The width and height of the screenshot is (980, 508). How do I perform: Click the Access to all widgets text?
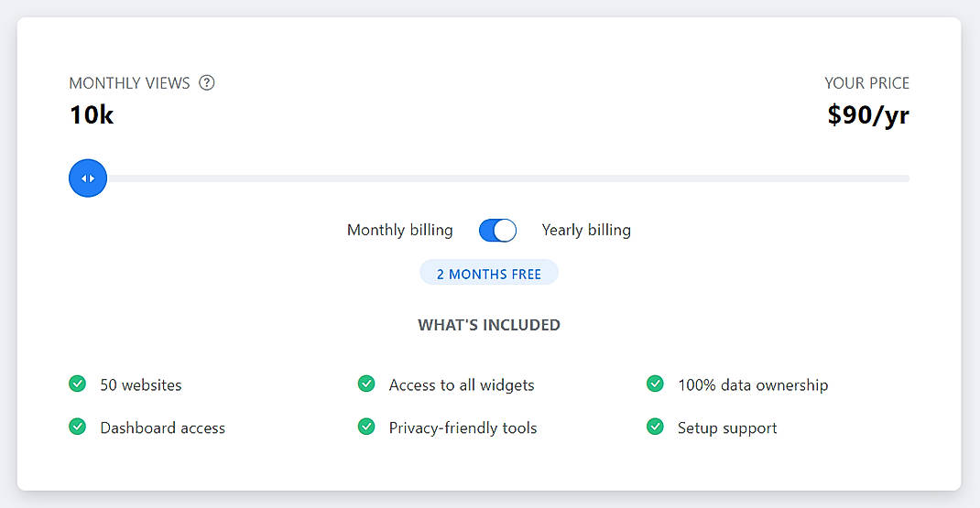point(462,385)
